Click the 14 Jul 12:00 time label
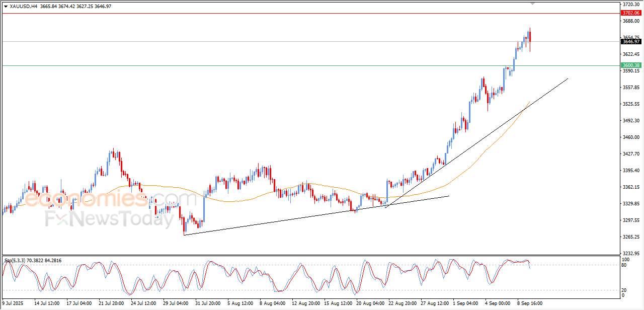The image size is (644, 310). point(47,303)
